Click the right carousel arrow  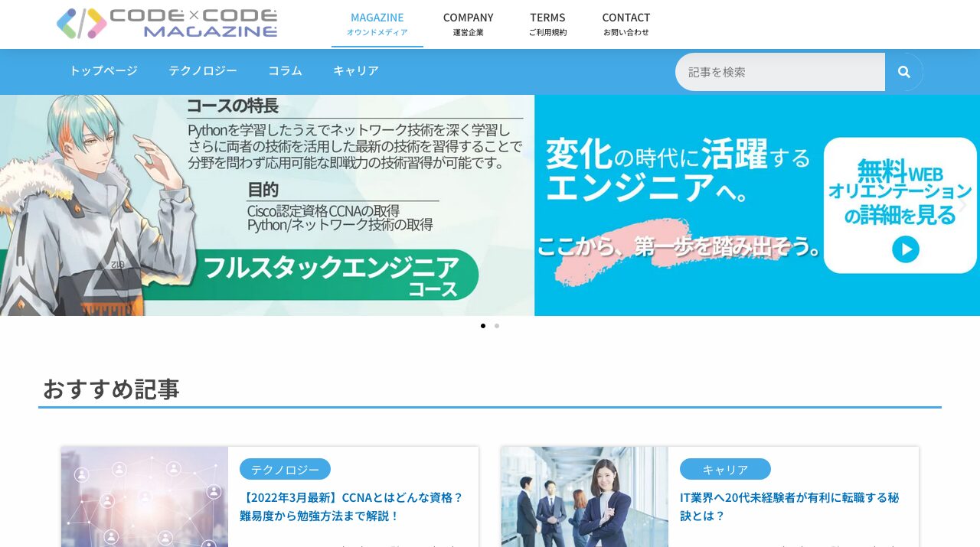(963, 205)
